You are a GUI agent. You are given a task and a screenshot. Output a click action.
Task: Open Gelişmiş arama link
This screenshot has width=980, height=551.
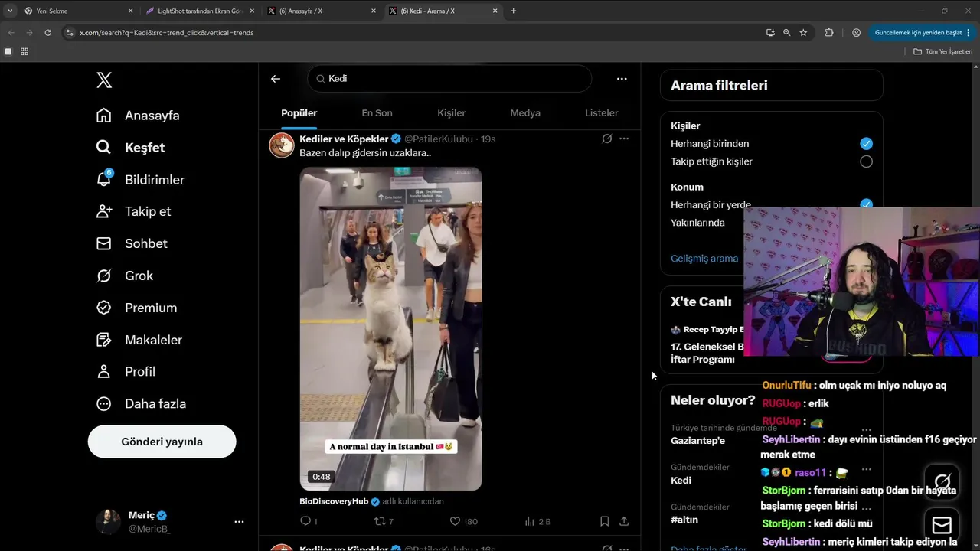point(704,259)
